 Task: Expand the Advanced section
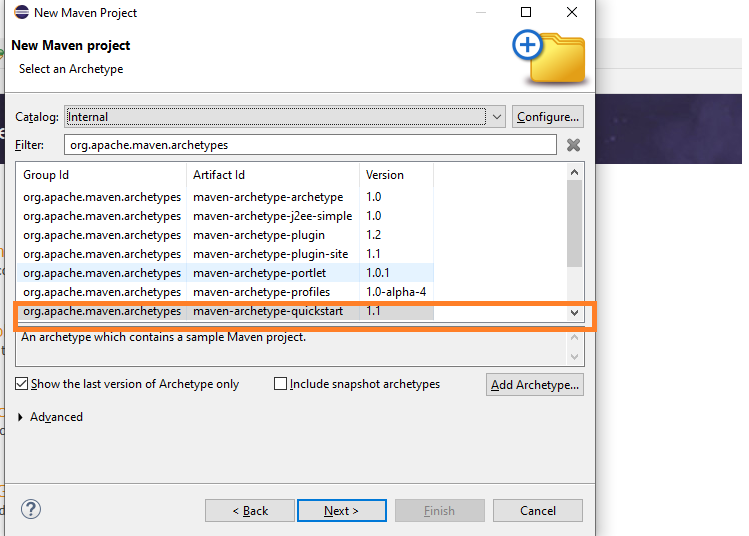pos(20,417)
